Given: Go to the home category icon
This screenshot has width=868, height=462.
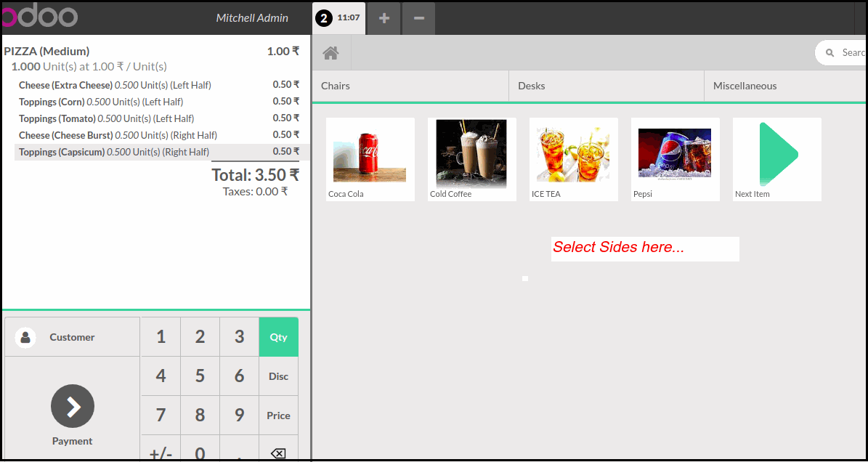Looking at the screenshot, I should [x=331, y=53].
